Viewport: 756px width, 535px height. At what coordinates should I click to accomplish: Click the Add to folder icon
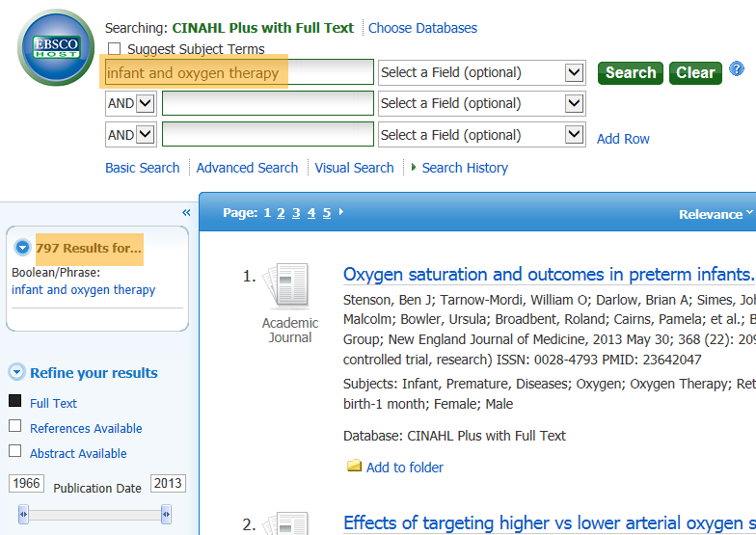click(x=354, y=467)
